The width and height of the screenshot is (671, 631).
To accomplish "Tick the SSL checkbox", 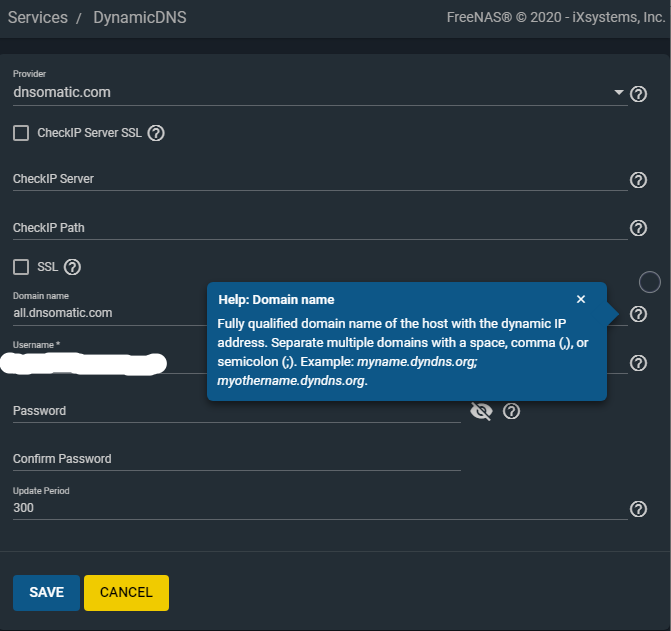I will (x=21, y=267).
